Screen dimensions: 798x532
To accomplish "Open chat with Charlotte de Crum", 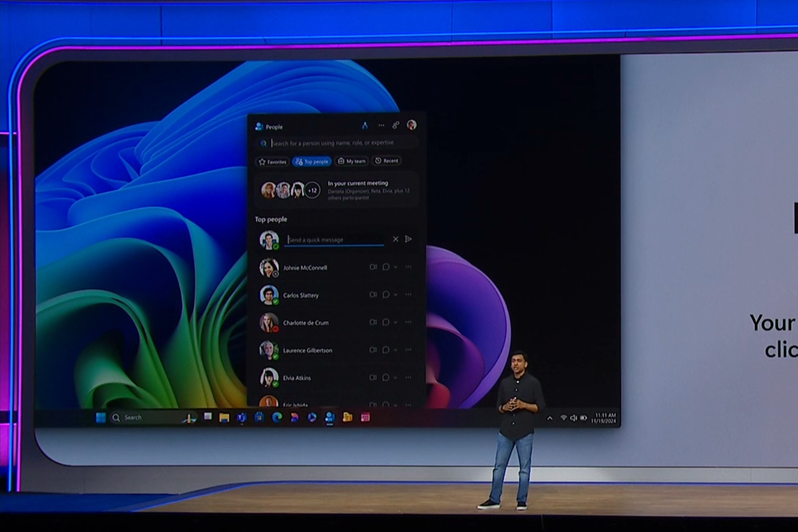I will pos(386,322).
